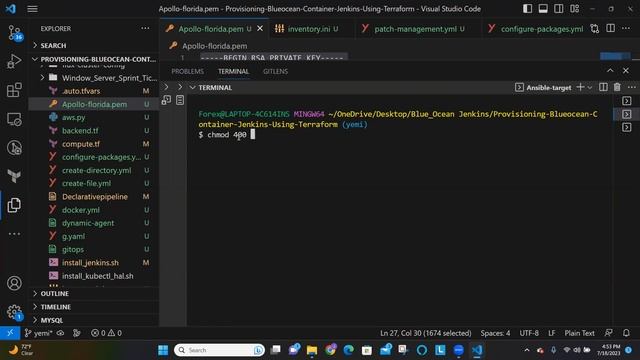Open notifications bell in status bar

(626, 333)
